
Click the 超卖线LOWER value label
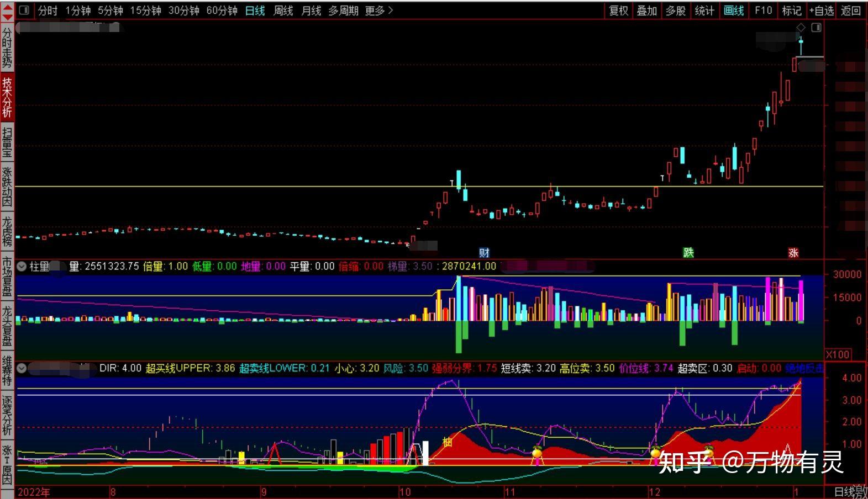(285, 368)
